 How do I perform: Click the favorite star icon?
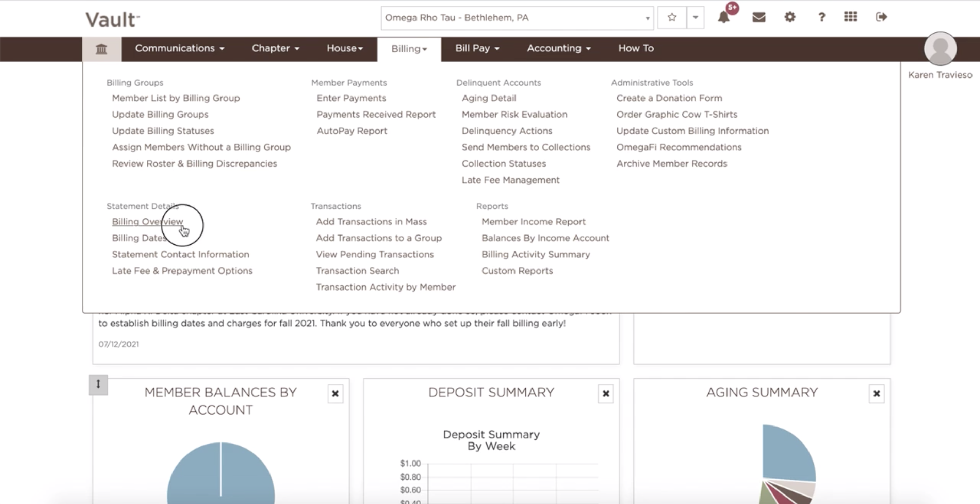pos(672,17)
